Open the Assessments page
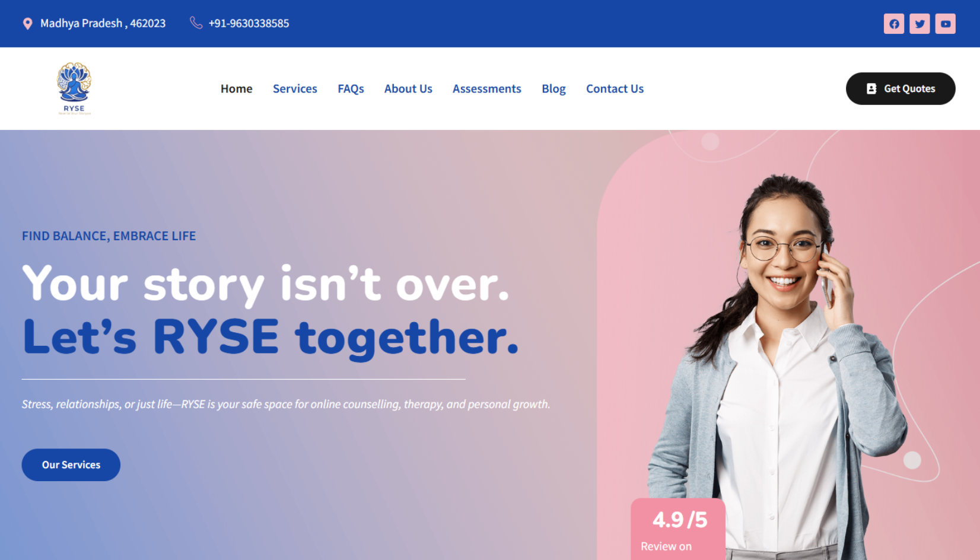The height and width of the screenshot is (560, 980). coord(487,88)
